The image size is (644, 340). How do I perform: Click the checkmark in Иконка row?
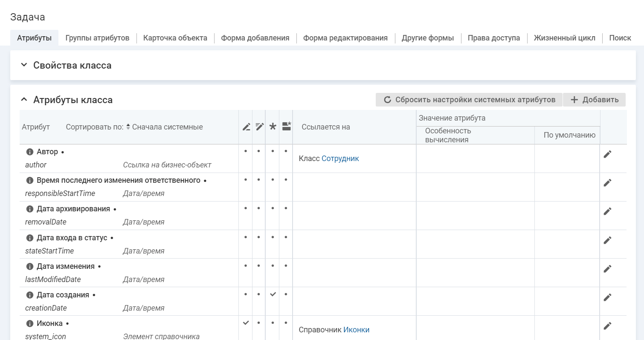tap(246, 323)
